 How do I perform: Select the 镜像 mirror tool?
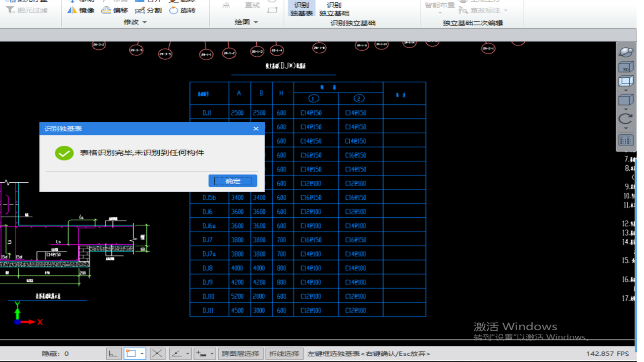(x=81, y=10)
